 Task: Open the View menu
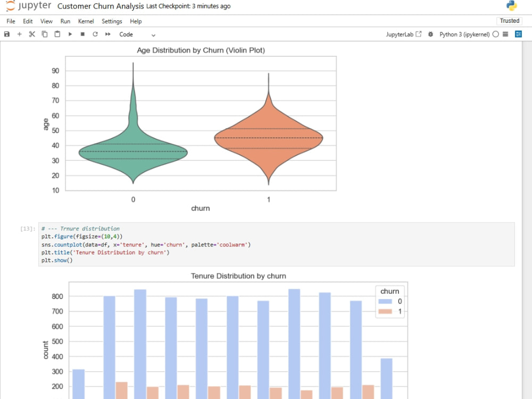point(46,21)
